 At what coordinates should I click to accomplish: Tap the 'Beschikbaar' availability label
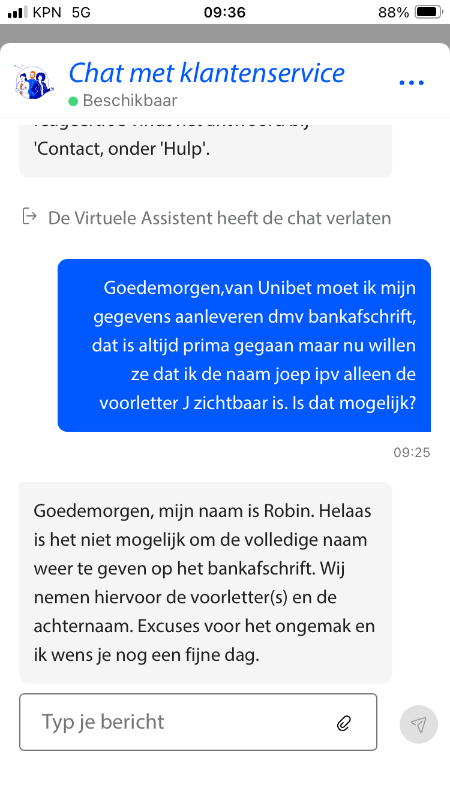coord(130,101)
